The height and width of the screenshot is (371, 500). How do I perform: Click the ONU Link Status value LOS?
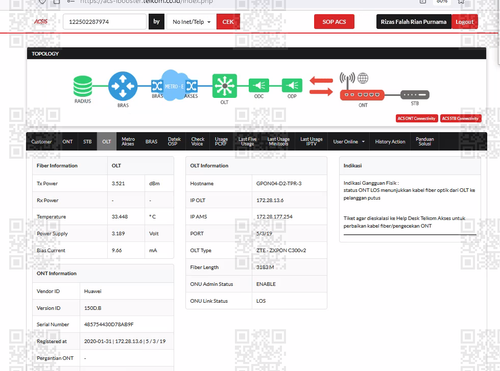pos(261,301)
